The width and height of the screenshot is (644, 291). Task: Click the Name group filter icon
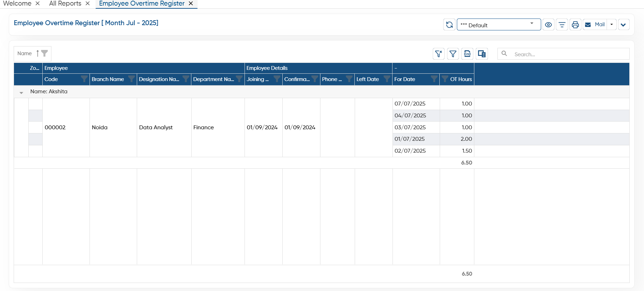[x=44, y=53]
